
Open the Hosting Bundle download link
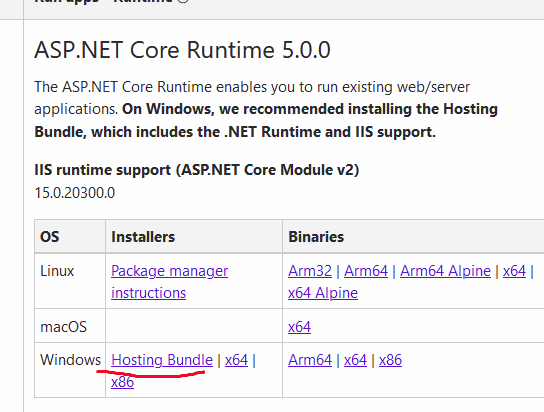pos(162,360)
